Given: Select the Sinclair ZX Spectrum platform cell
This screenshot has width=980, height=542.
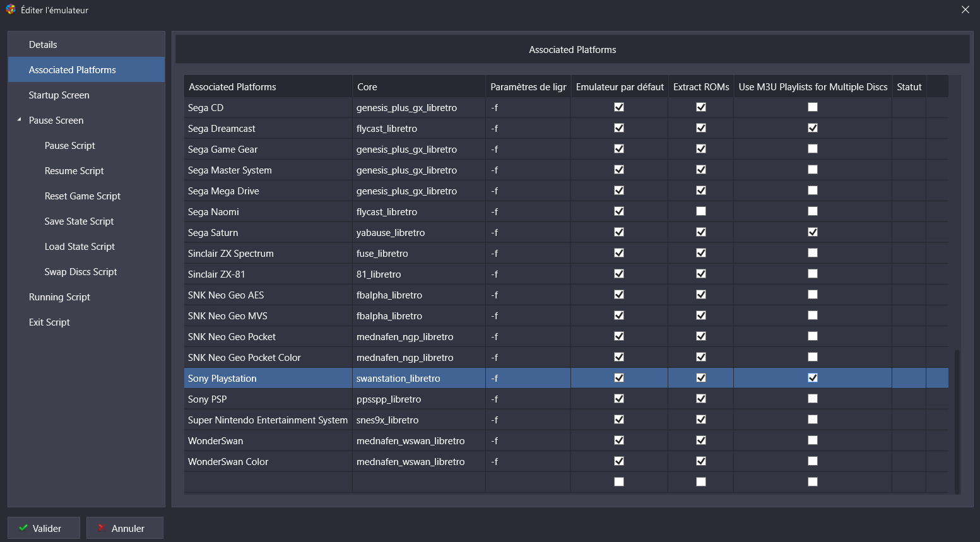Looking at the screenshot, I should [268, 253].
